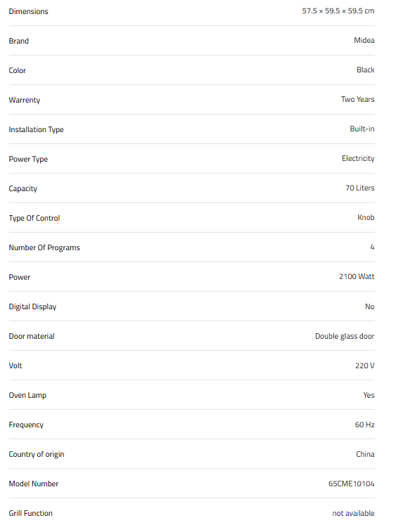Viewport: 396px width, 532px height.
Task: Click the 220 V volt value
Action: tap(365, 365)
